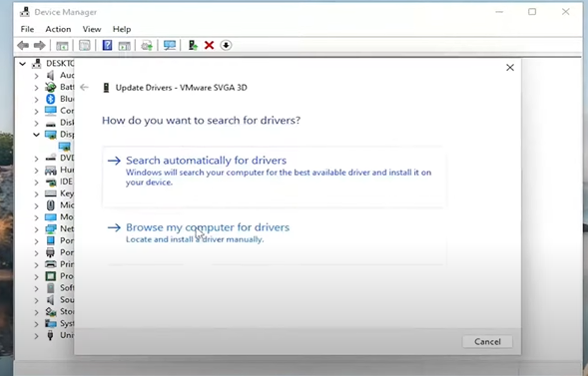The image size is (588, 376).
Task: Collapse the Display adapters tree node
Action: [36, 135]
